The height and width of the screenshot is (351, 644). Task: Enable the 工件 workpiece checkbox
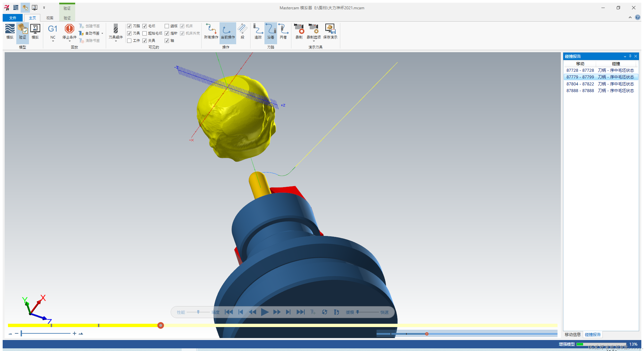[x=129, y=41]
